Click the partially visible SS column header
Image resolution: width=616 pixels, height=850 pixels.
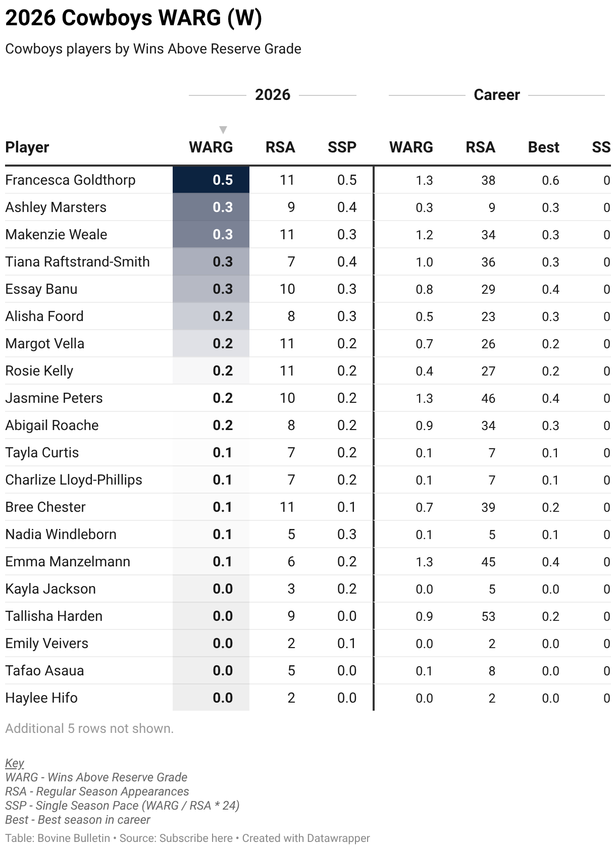tap(601, 147)
